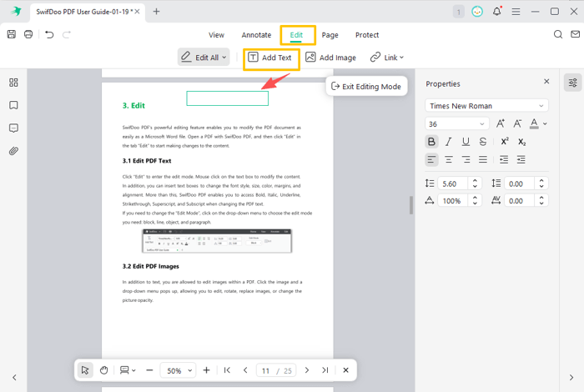
Task: Expand the page display mode dropdown
Action: [x=133, y=370]
